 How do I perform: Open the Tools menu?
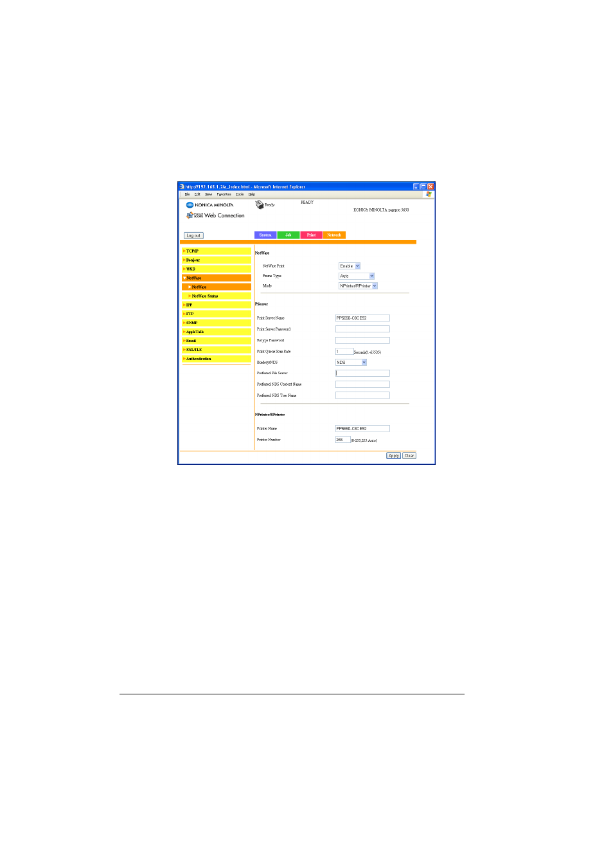(x=240, y=194)
